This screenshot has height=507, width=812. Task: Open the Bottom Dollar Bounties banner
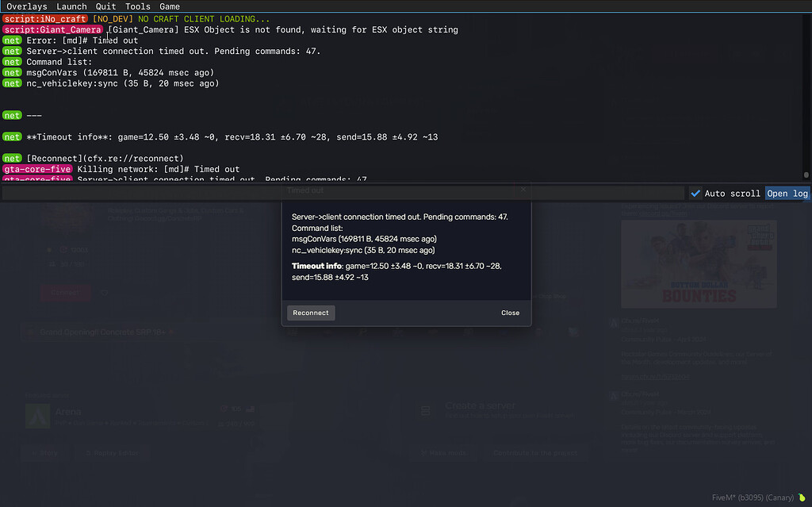pos(699,262)
